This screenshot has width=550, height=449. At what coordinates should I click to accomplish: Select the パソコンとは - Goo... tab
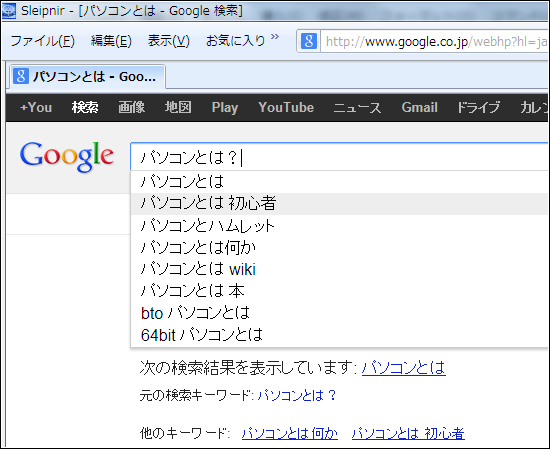coord(87,76)
